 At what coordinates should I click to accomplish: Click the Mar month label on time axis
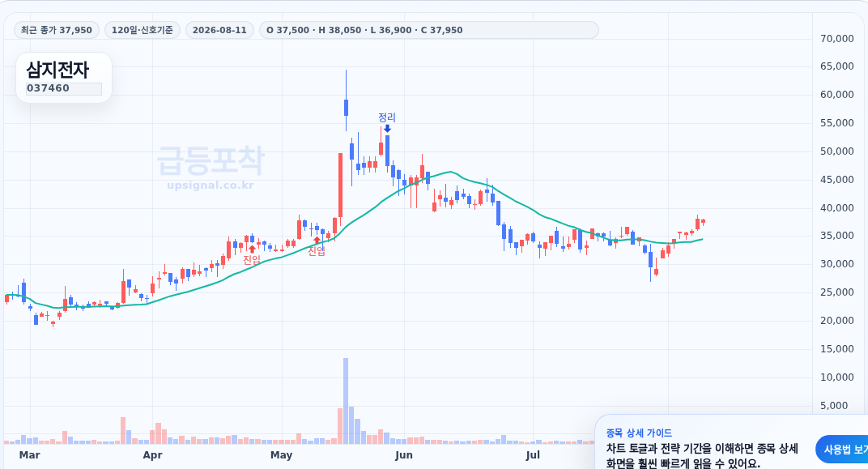click(29, 455)
